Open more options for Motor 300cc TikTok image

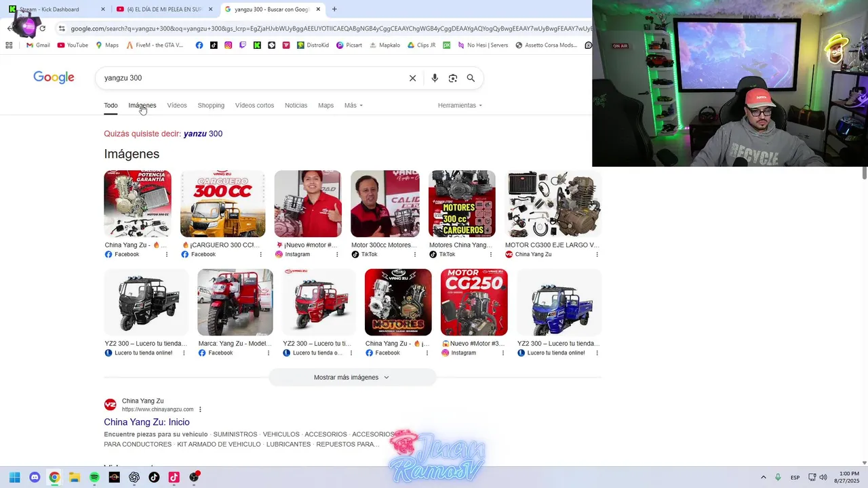tap(415, 255)
